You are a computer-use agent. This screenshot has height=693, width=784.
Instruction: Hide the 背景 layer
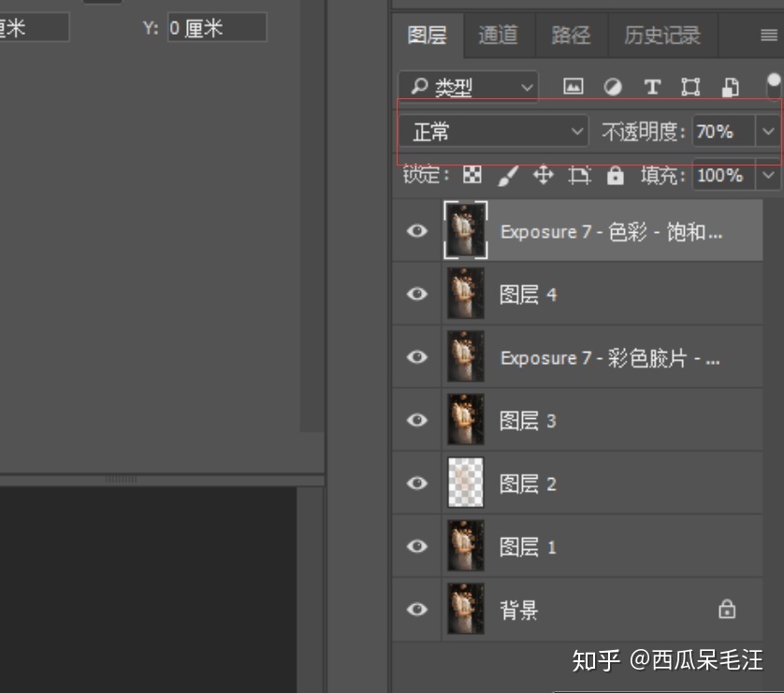[417, 609]
